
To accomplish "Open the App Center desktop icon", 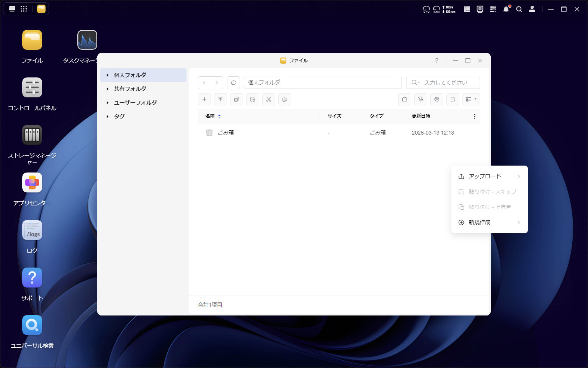I will [32, 183].
